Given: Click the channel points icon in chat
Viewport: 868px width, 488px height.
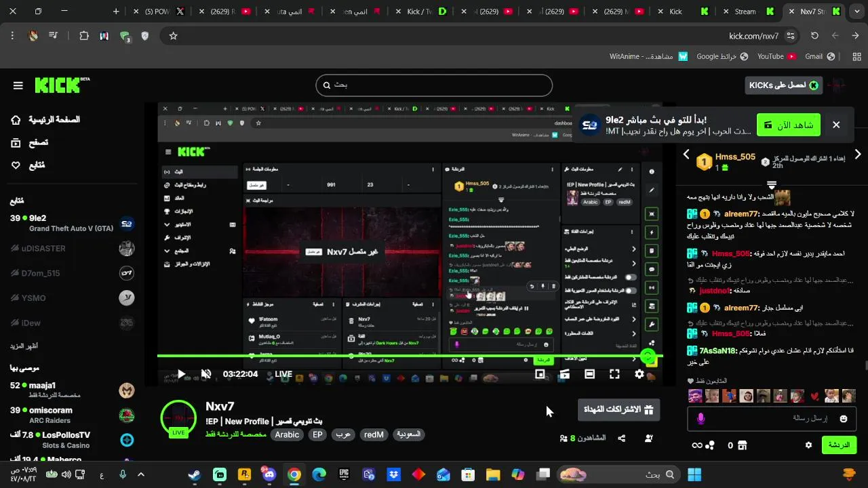Looking at the screenshot, I should click(710, 445).
